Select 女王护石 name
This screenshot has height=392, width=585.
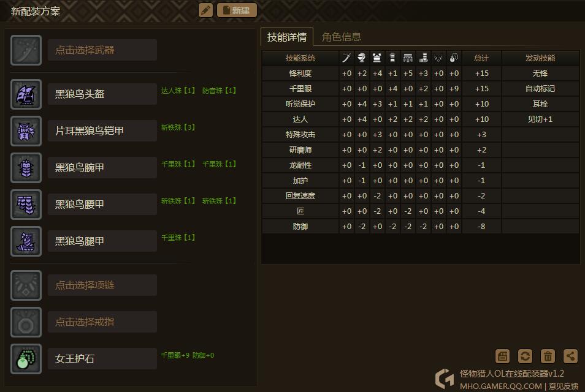[x=102, y=358]
